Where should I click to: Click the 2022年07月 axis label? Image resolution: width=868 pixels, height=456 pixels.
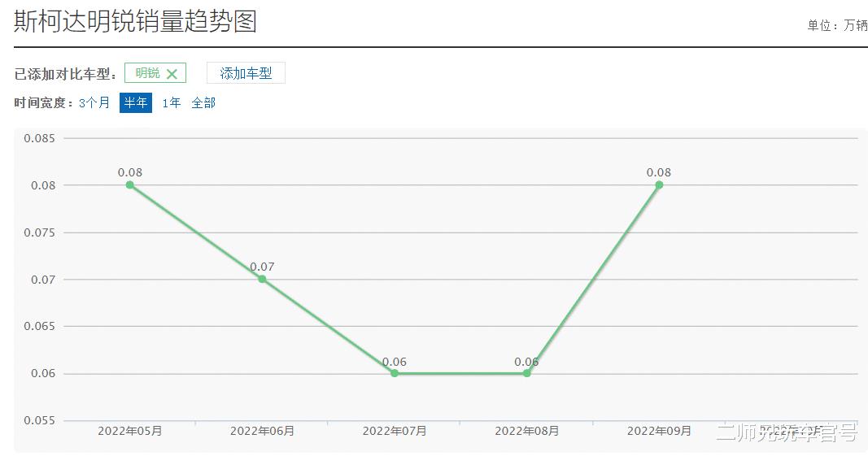click(395, 431)
